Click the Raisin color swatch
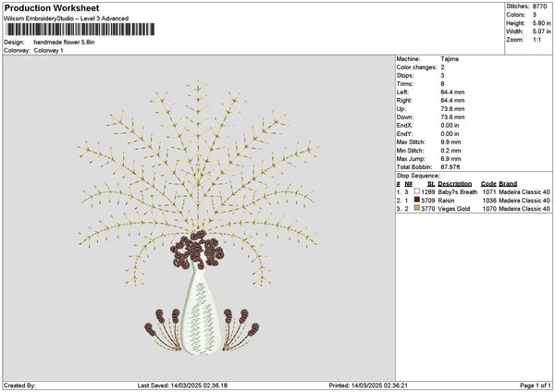 pos(417,201)
